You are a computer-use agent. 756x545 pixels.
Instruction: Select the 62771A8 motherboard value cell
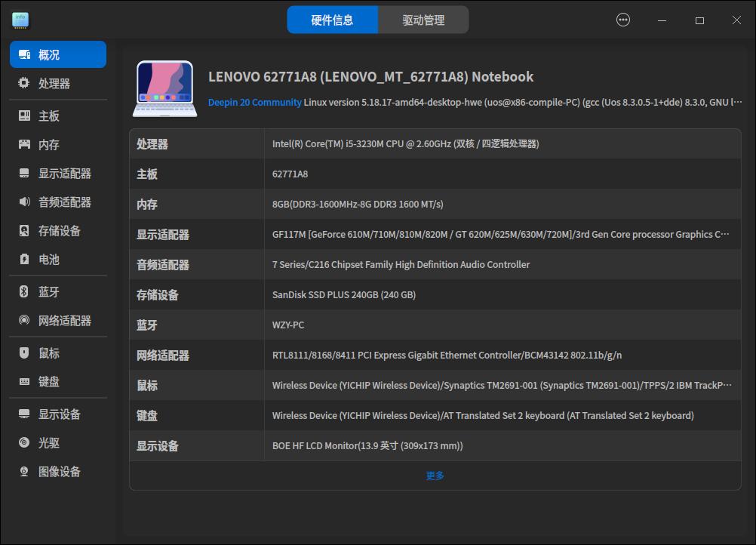point(290,174)
